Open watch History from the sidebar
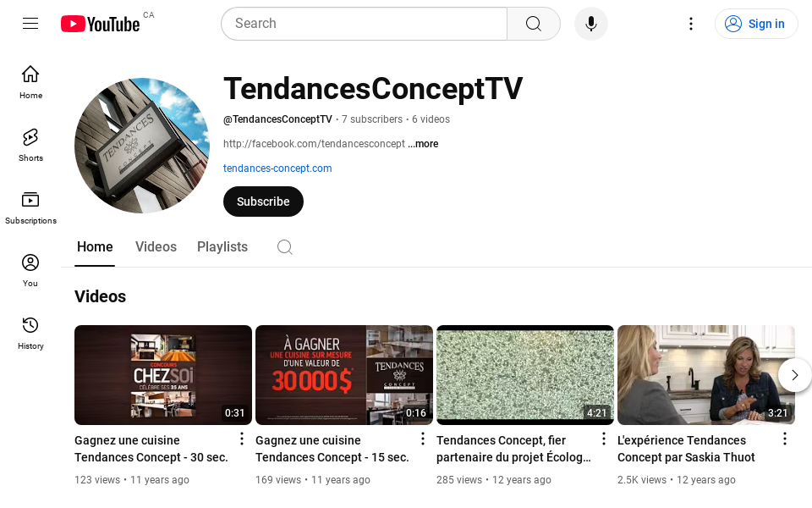812x508 pixels. [30, 330]
